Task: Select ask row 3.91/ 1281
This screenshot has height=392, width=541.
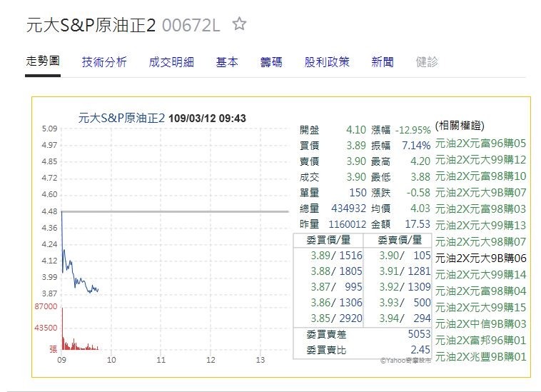Action: pos(405,271)
